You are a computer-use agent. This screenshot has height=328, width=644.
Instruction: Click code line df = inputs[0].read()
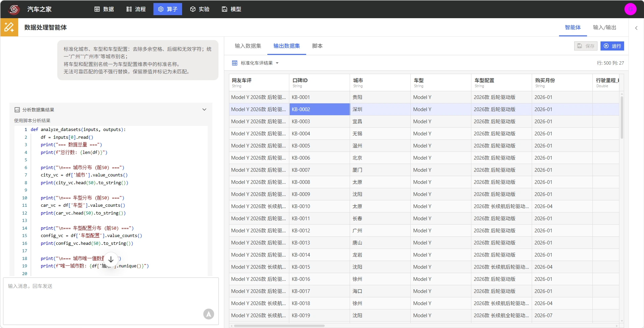tap(67, 137)
